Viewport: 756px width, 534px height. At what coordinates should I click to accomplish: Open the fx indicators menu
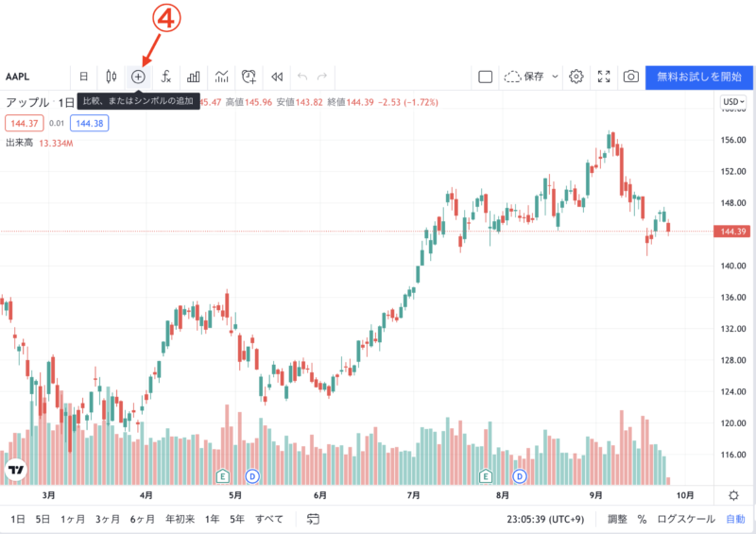click(166, 77)
